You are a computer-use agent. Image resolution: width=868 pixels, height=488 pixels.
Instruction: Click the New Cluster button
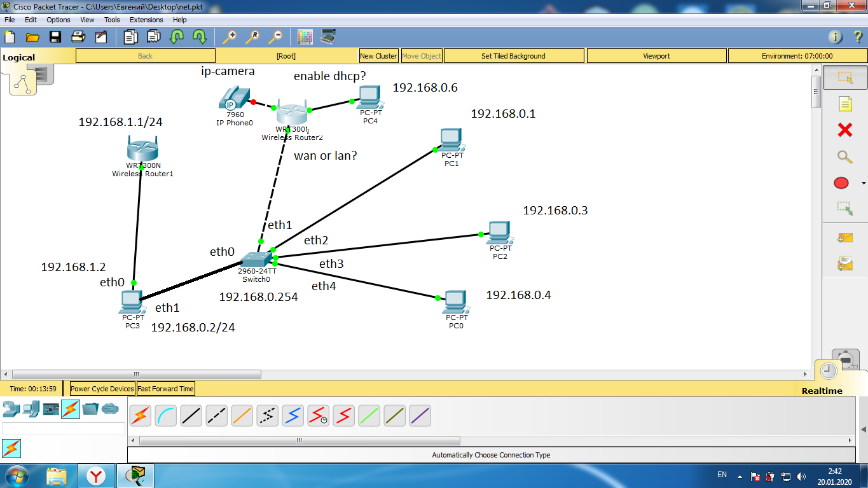point(378,56)
